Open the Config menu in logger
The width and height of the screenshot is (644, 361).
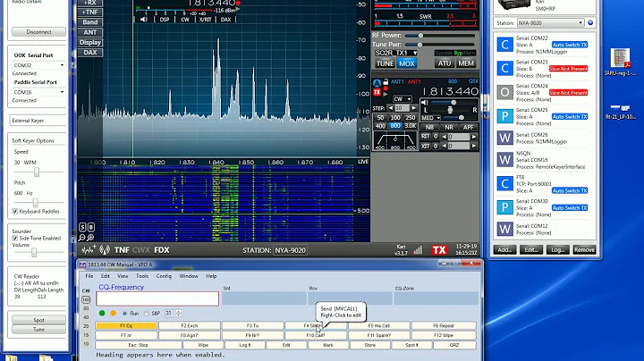tap(164, 276)
